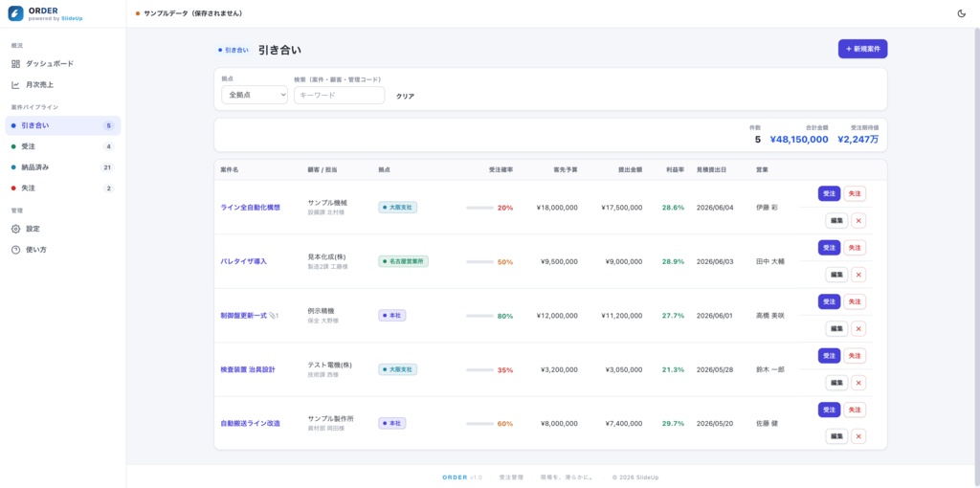Click the 見積提出日 column header
Screen dimensions: 980x488
pos(711,170)
